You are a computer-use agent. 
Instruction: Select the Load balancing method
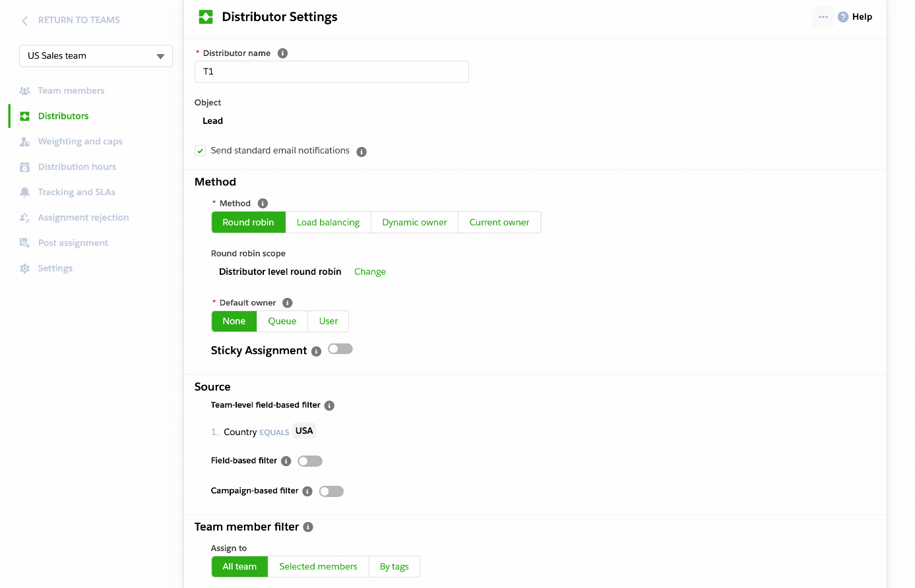tap(329, 223)
